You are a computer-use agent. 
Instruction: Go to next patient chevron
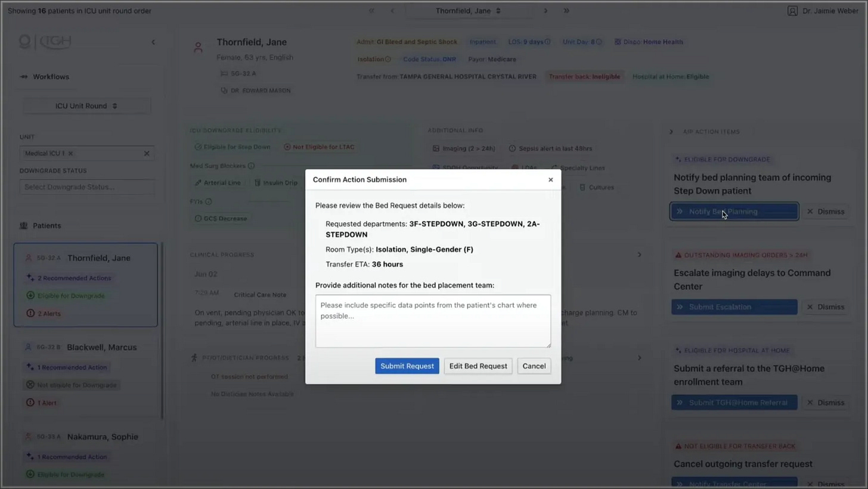pyautogui.click(x=545, y=11)
